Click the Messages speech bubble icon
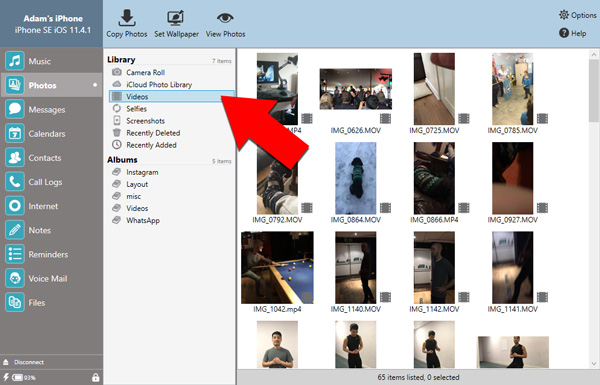The image size is (600, 385). [x=15, y=109]
